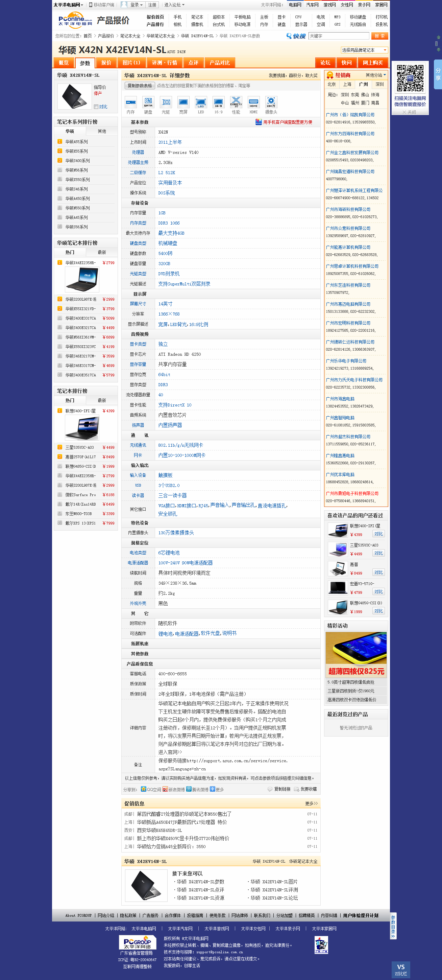Screen dimensions: 442x980
Task: Click the WeChat QR code image
Action: (x=410, y=78)
